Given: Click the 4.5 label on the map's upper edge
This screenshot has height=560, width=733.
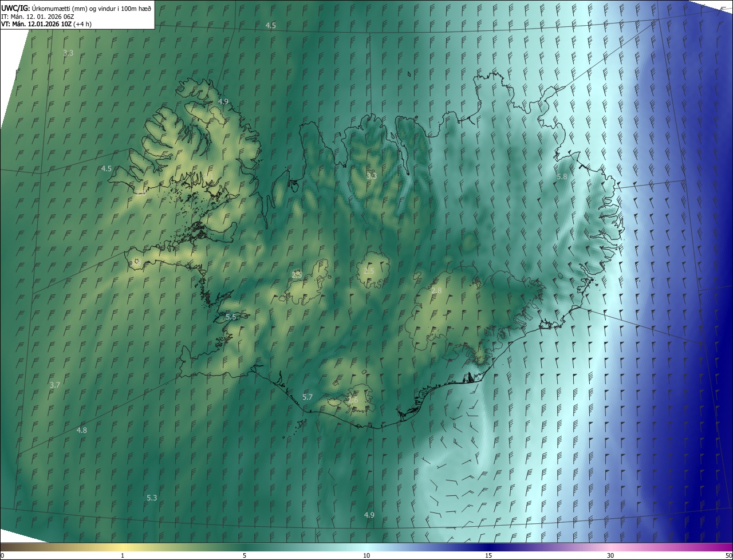Looking at the screenshot, I should click(x=271, y=26).
